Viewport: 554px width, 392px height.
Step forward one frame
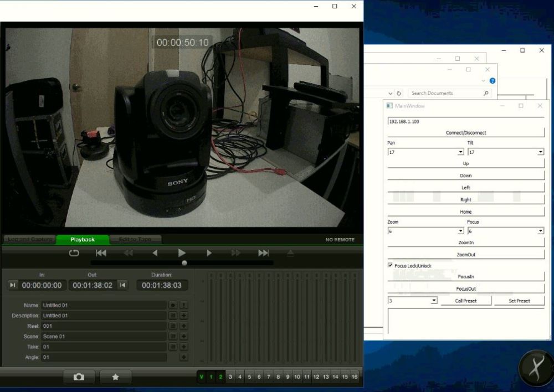pos(209,253)
